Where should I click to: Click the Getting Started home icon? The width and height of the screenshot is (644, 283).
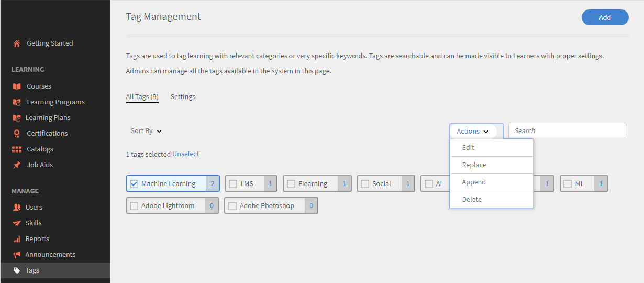17,43
